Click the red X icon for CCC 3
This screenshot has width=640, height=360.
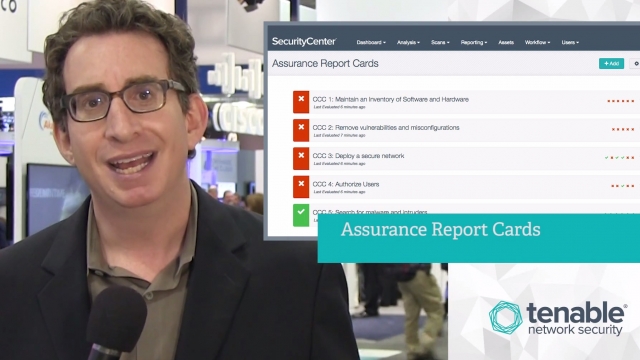[x=301, y=158]
